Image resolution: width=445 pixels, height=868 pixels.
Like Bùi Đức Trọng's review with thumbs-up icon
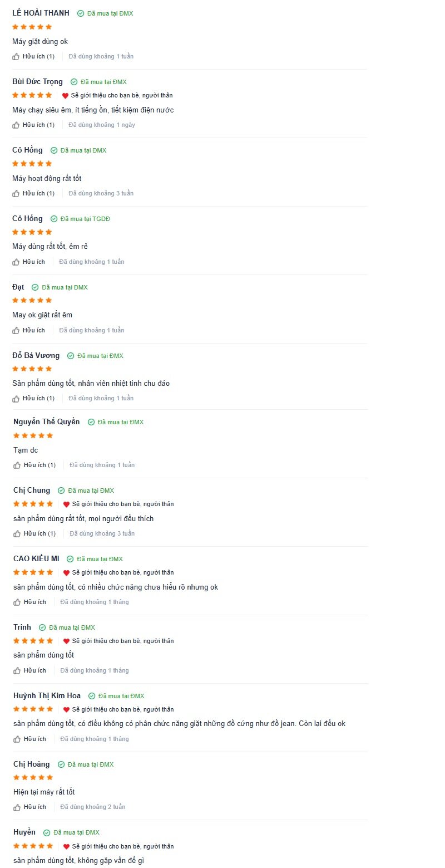pos(16,125)
